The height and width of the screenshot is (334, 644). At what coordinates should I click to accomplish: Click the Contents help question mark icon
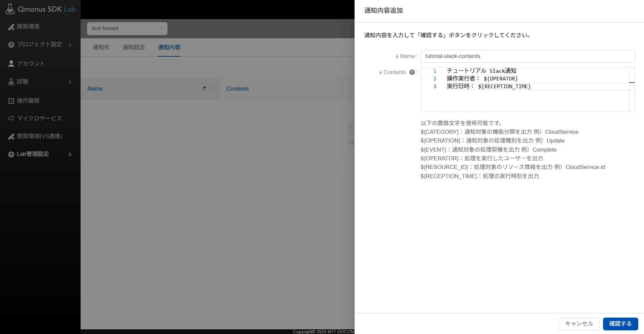click(x=412, y=72)
